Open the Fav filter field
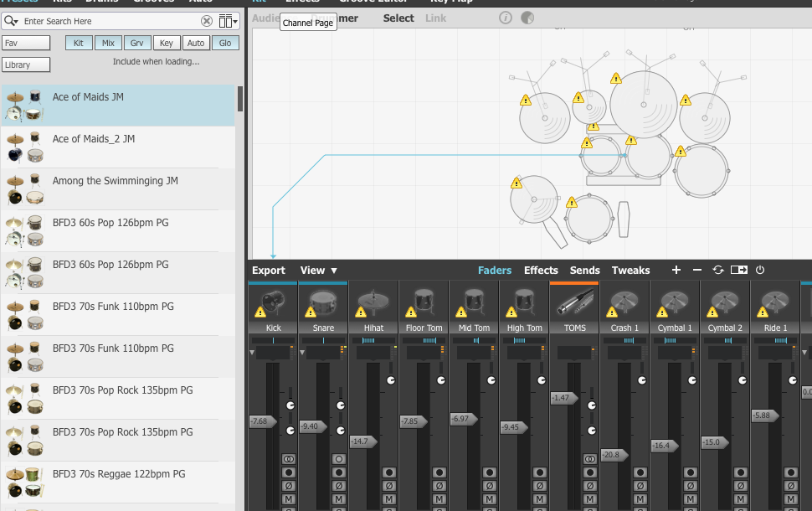This screenshot has height=511, width=812. click(x=26, y=43)
